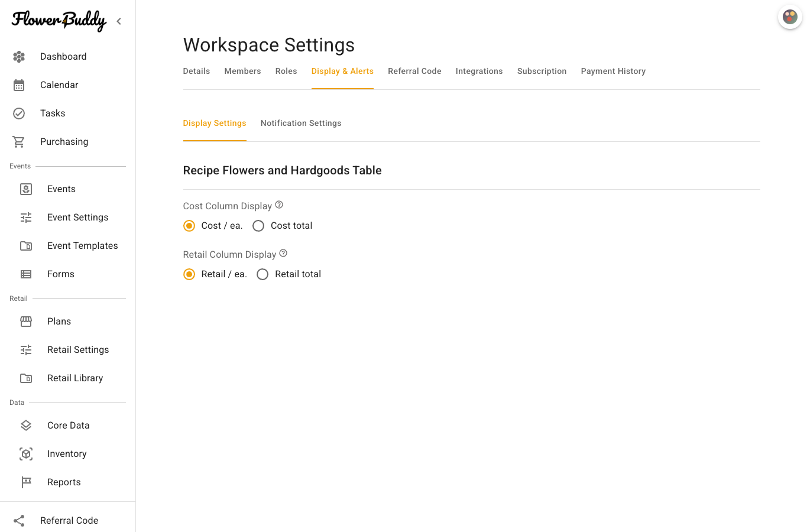Viewport: 807px width, 532px height.
Task: Collapse the sidebar with the chevron
Action: point(119,21)
